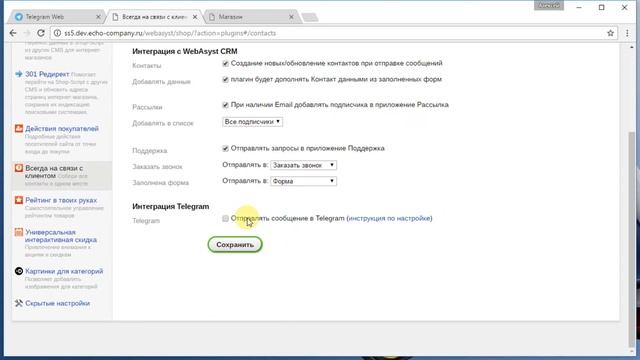The width and height of the screenshot is (640, 360).
Task: Open the 'Все подписчики' dropdown
Action: 252,122
